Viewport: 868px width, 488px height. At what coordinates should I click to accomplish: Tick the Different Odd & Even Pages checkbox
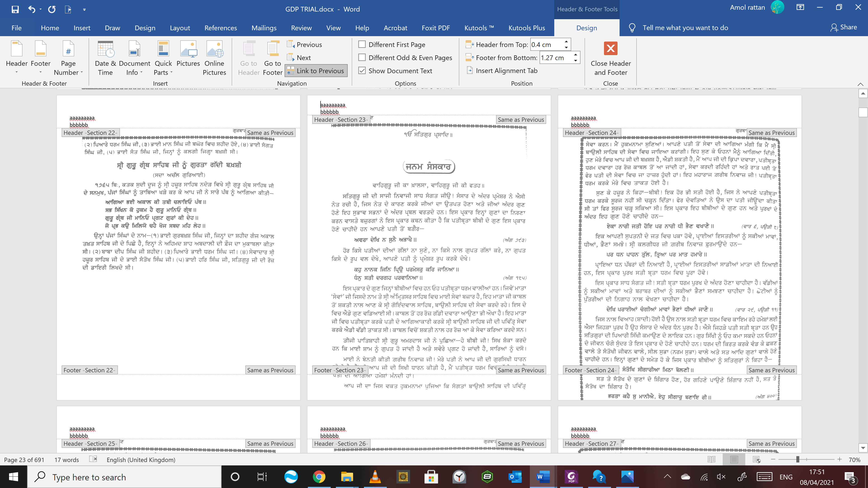click(362, 58)
